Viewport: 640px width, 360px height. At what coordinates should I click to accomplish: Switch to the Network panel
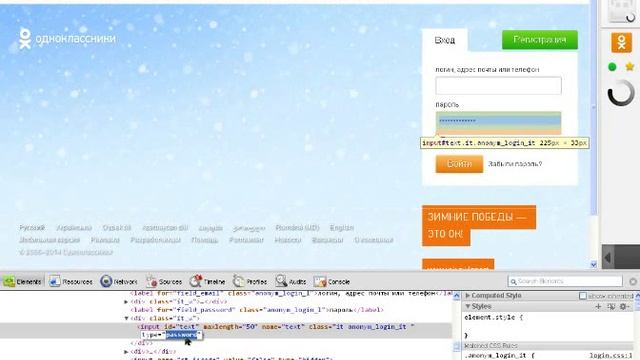point(119,282)
